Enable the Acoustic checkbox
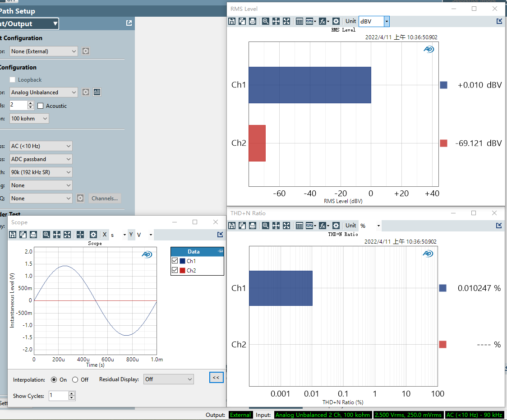The height and width of the screenshot is (420, 507). tap(41, 106)
